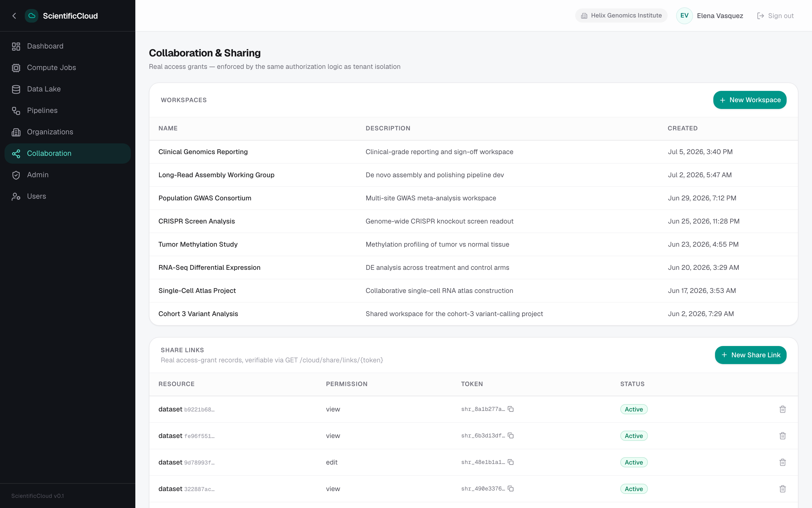Create a New Workspace

(750, 100)
